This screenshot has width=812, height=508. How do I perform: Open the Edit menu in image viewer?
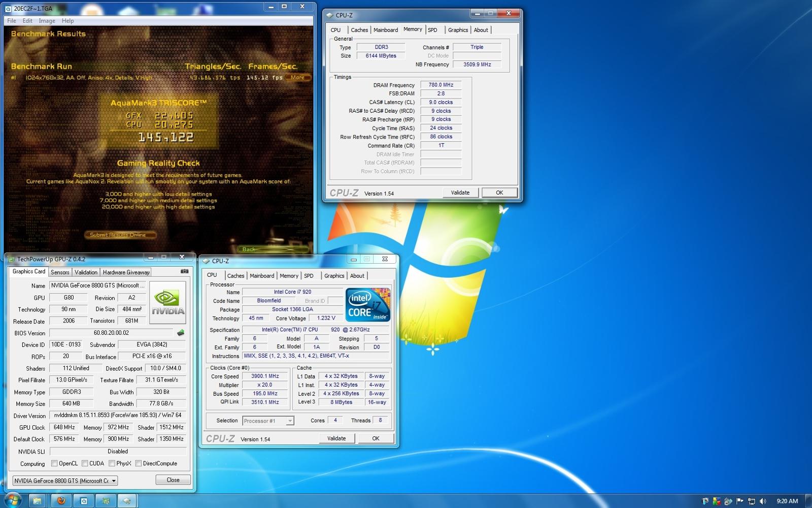click(x=27, y=21)
